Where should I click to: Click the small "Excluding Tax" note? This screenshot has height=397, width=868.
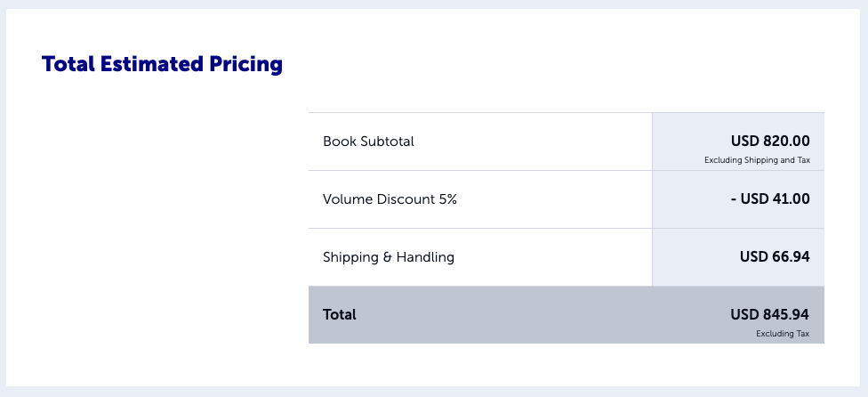pyautogui.click(x=783, y=334)
